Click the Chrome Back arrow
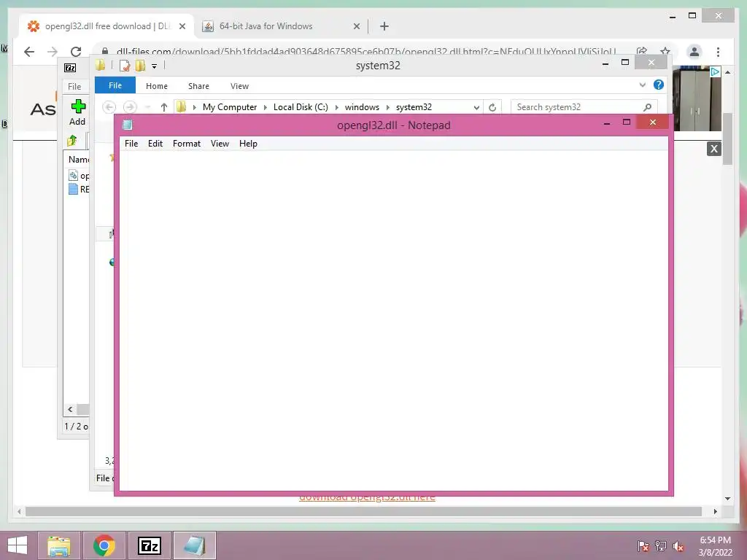The image size is (747, 560). (29, 52)
